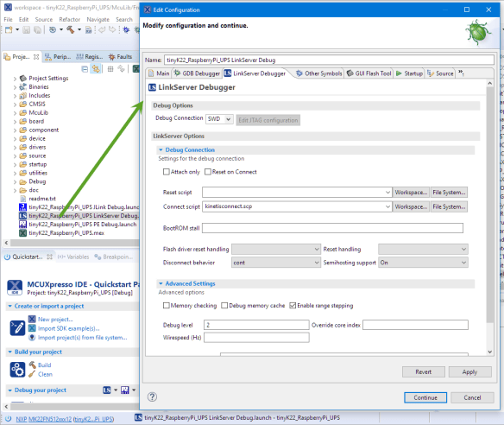
Task: Click status bar power icon near NXP MK22FN512
Action: point(9,419)
